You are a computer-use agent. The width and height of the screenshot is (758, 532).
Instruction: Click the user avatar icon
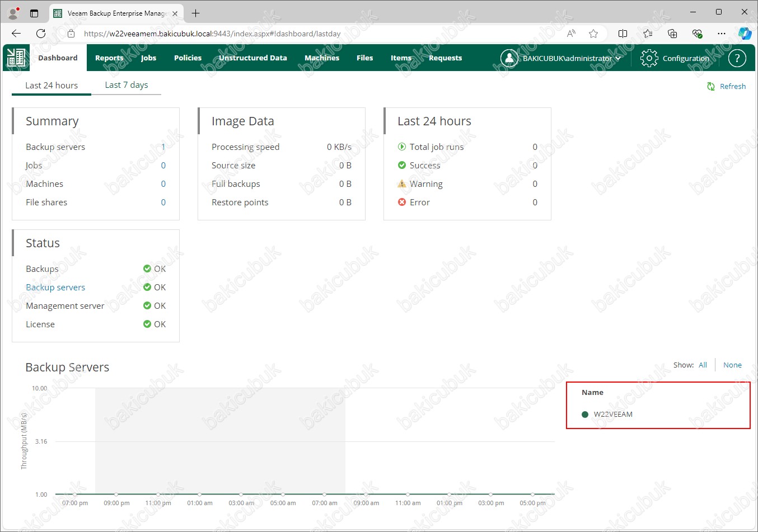pyautogui.click(x=509, y=58)
